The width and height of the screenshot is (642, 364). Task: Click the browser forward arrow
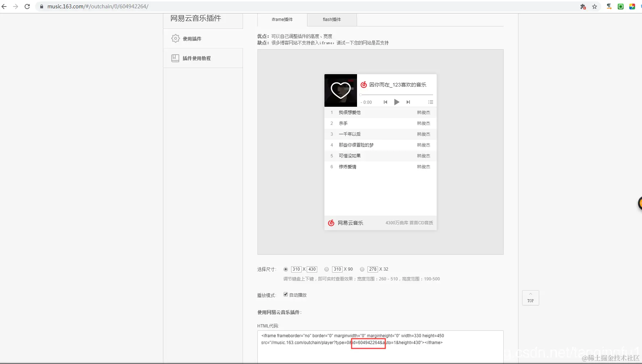pyautogui.click(x=16, y=7)
